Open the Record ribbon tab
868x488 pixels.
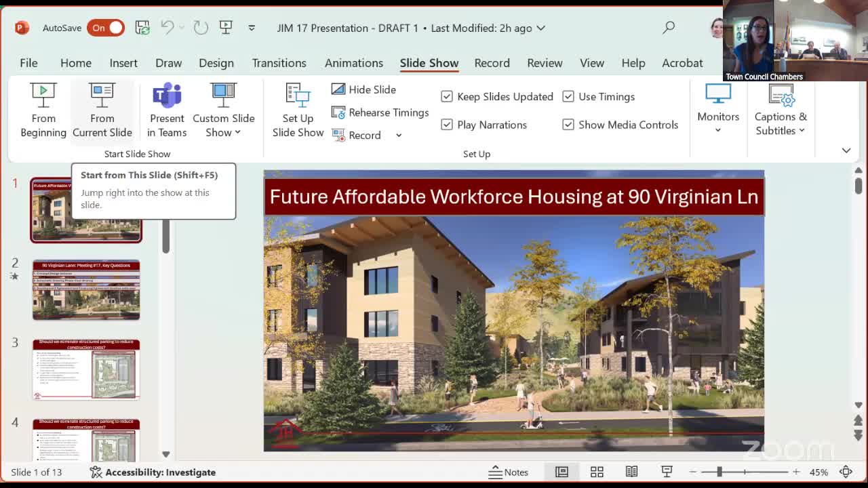point(492,63)
